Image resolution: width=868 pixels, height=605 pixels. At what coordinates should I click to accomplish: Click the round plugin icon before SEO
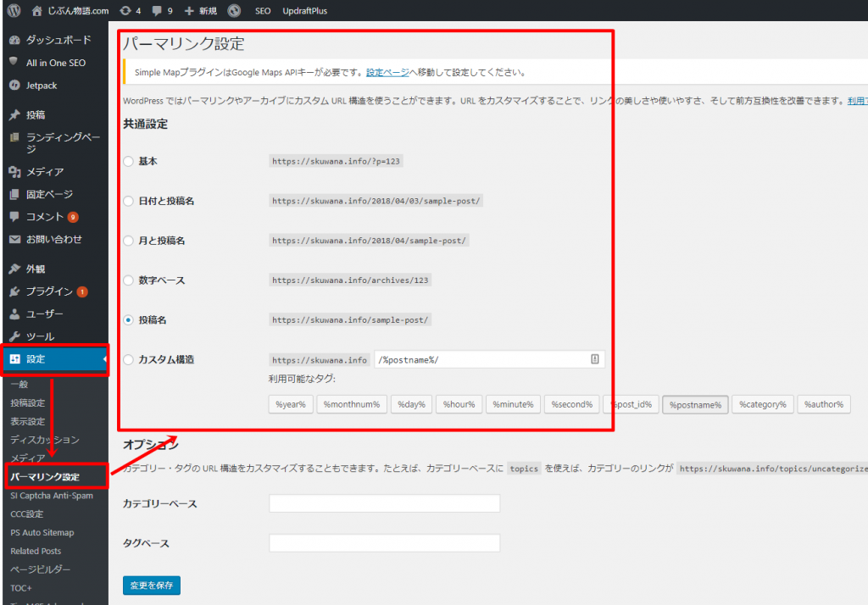[234, 10]
